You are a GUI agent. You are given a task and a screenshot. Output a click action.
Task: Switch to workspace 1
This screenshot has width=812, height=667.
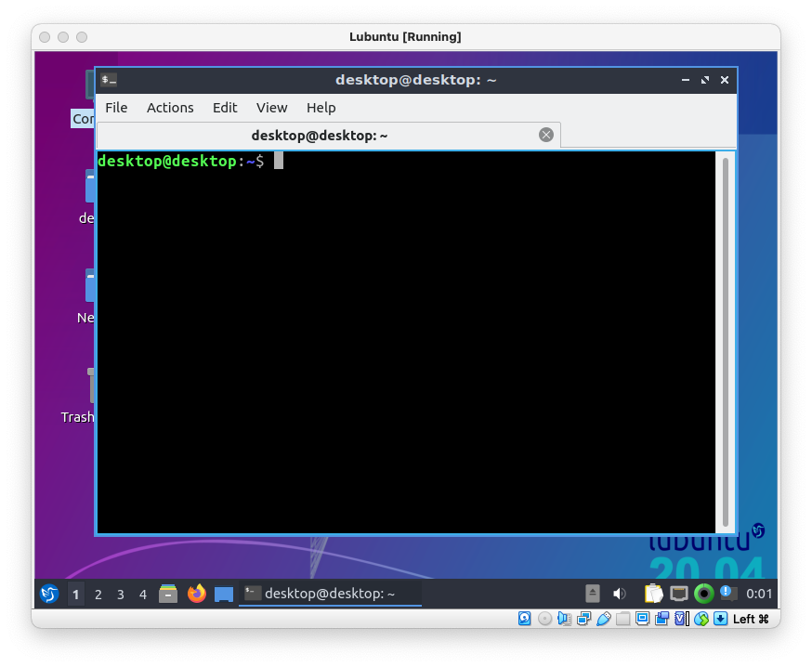75,594
